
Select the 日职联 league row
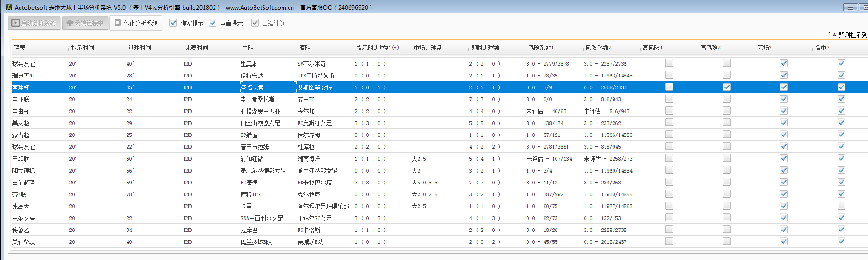tap(21, 159)
